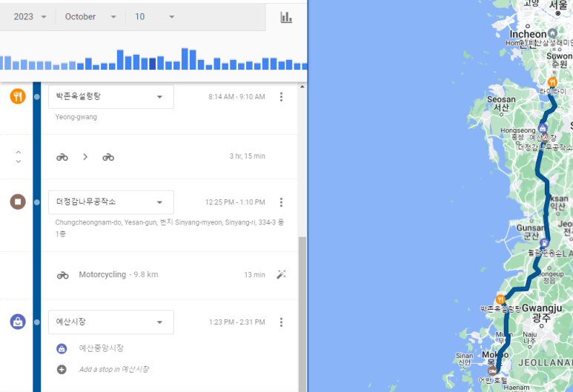Open the day 10 dropdown

[154, 17]
